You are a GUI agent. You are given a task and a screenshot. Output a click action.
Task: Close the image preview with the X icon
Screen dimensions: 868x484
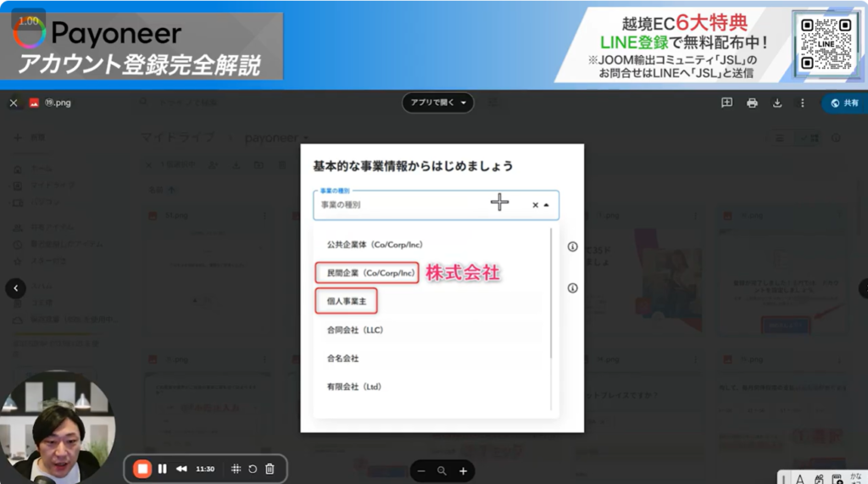(14, 103)
